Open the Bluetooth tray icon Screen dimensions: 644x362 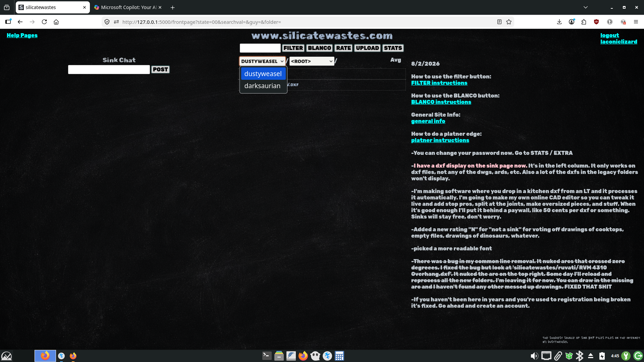(x=579, y=356)
